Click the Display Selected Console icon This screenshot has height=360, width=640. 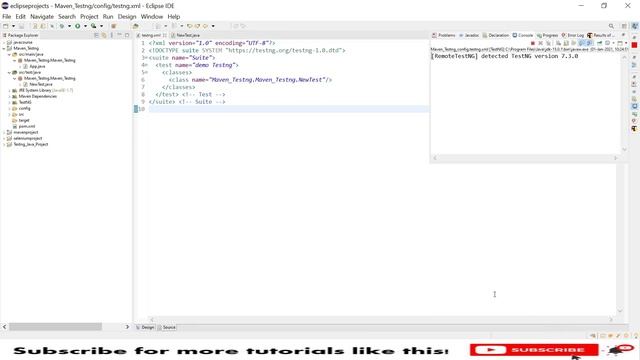pos(607,43)
